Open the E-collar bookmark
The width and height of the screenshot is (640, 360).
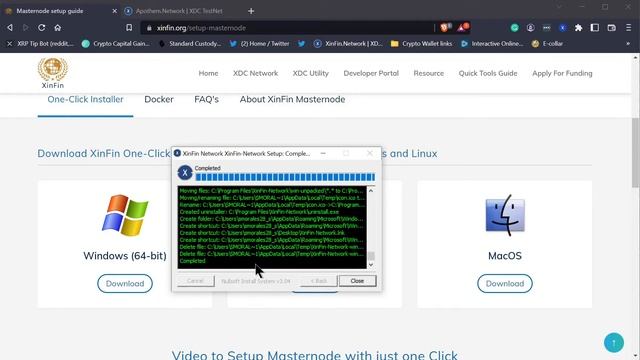pyautogui.click(x=547, y=44)
